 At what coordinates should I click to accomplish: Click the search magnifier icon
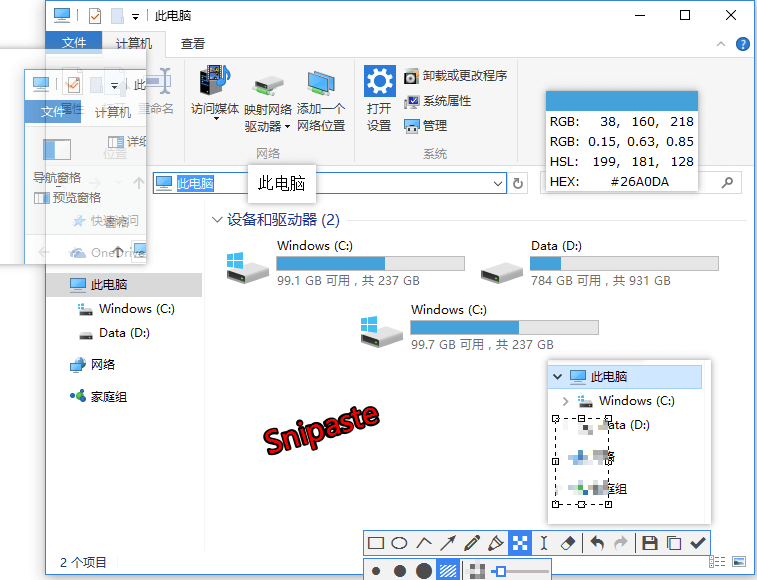coord(727,183)
